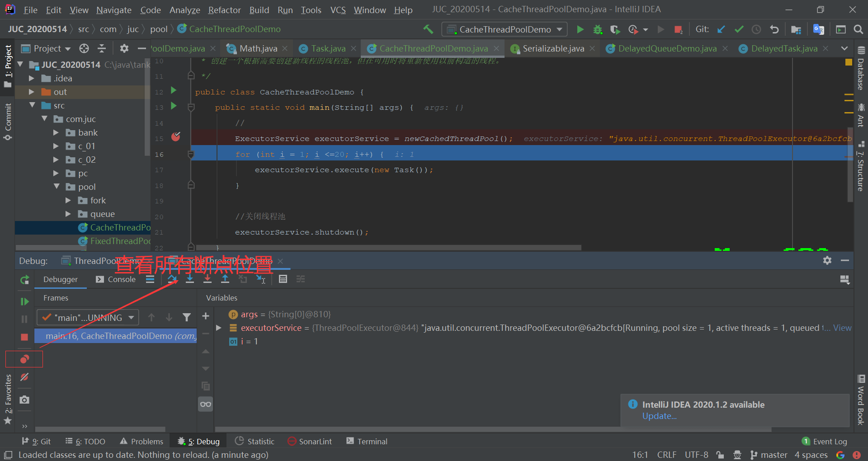868x461 pixels.
Task: Rollback changes with the undo arrow icon
Action: [774, 29]
